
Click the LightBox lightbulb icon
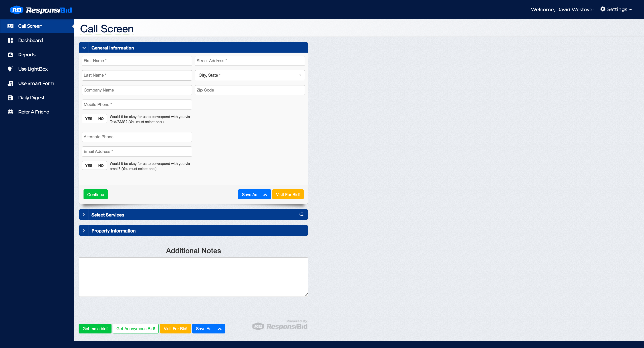coord(10,69)
